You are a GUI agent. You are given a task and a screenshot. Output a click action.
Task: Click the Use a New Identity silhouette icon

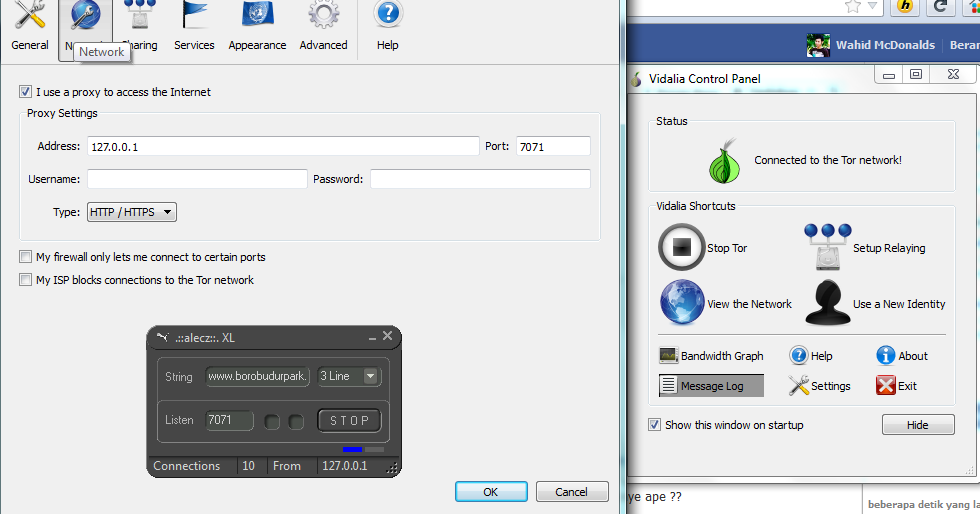coord(828,303)
